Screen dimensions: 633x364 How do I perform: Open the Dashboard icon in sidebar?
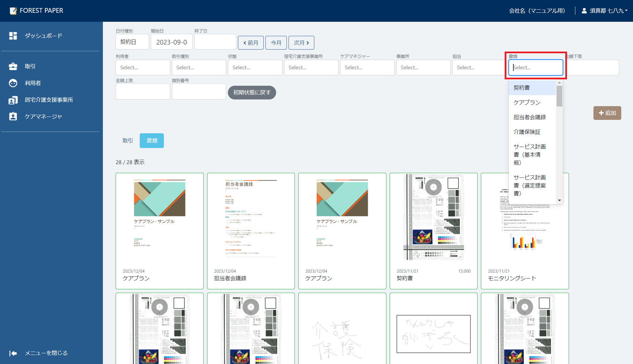[x=13, y=36]
